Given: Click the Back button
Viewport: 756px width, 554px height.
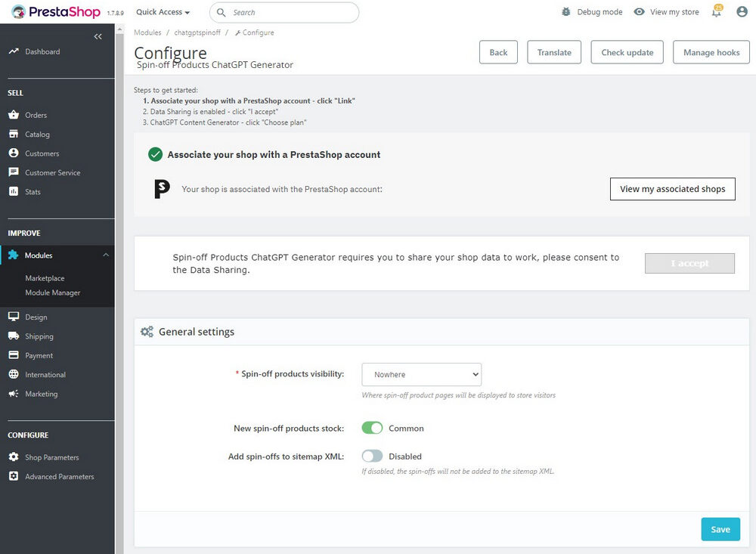Looking at the screenshot, I should pos(498,53).
